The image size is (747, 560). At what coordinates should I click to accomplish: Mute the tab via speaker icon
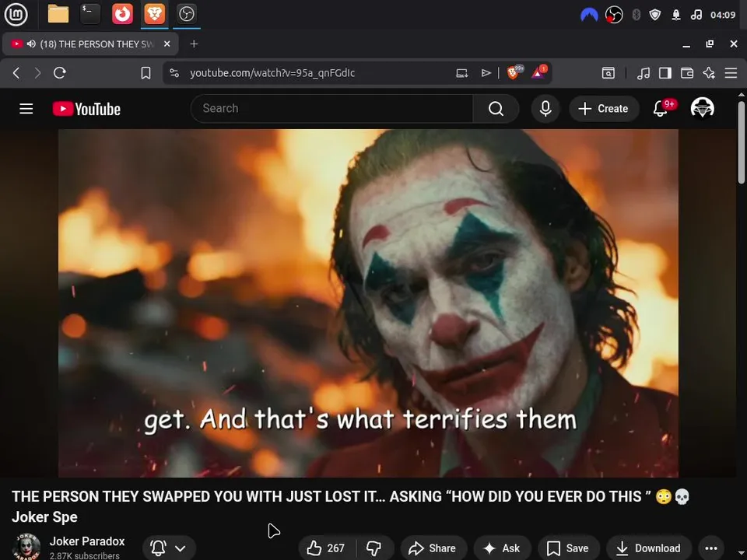click(31, 44)
